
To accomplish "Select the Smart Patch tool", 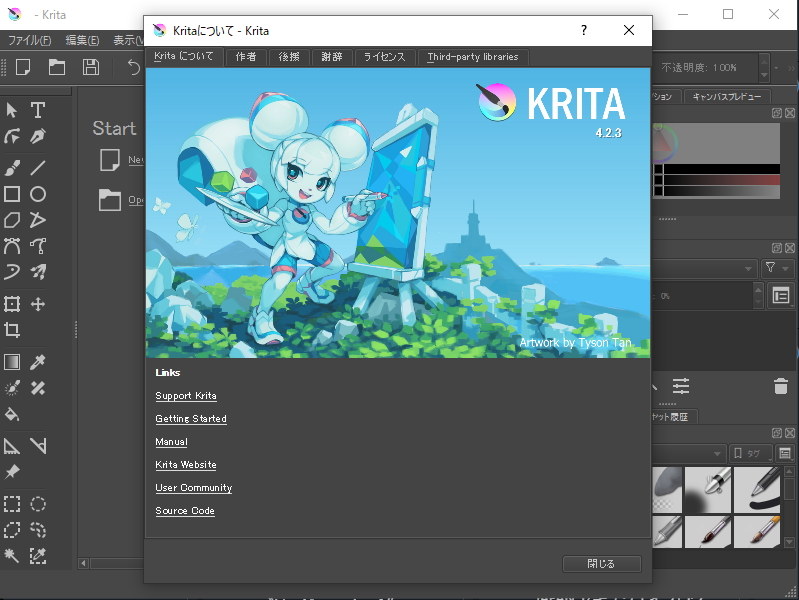I will [x=38, y=388].
